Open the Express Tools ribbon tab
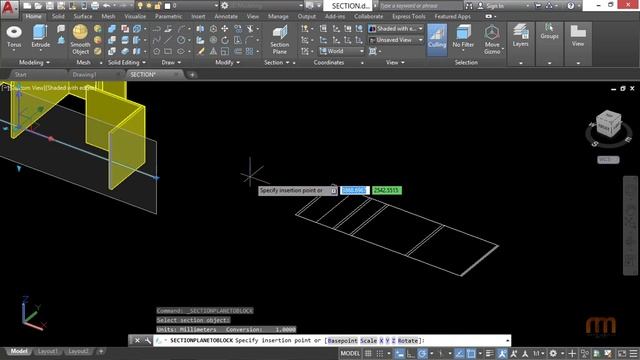Image resolution: width=640 pixels, height=360 pixels. tap(409, 16)
